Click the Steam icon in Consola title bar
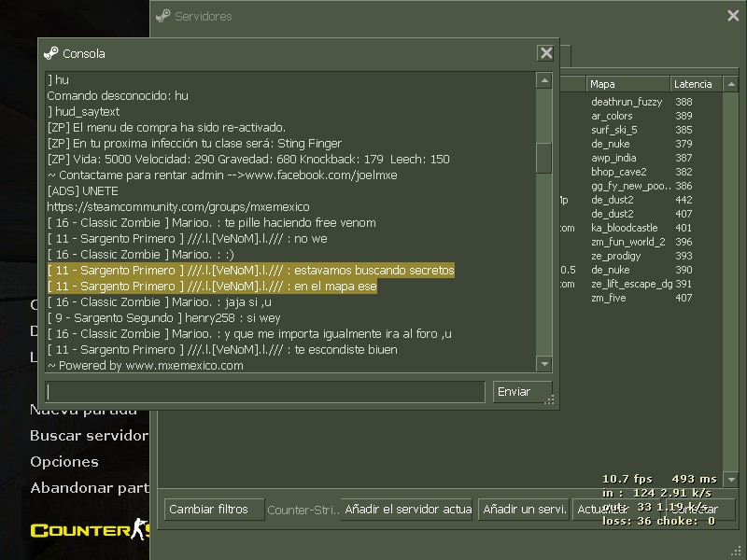747x560 pixels. click(x=51, y=53)
